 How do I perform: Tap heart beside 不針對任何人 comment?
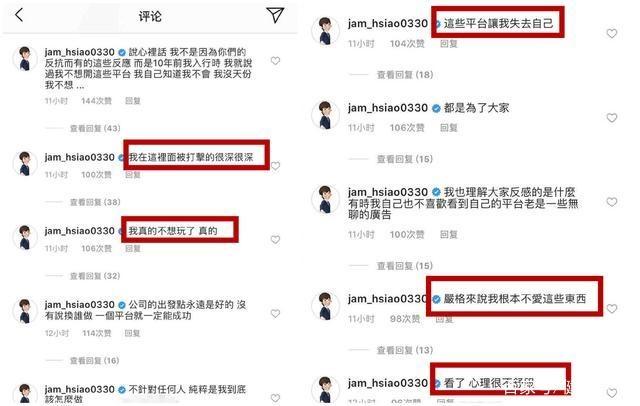276,398
